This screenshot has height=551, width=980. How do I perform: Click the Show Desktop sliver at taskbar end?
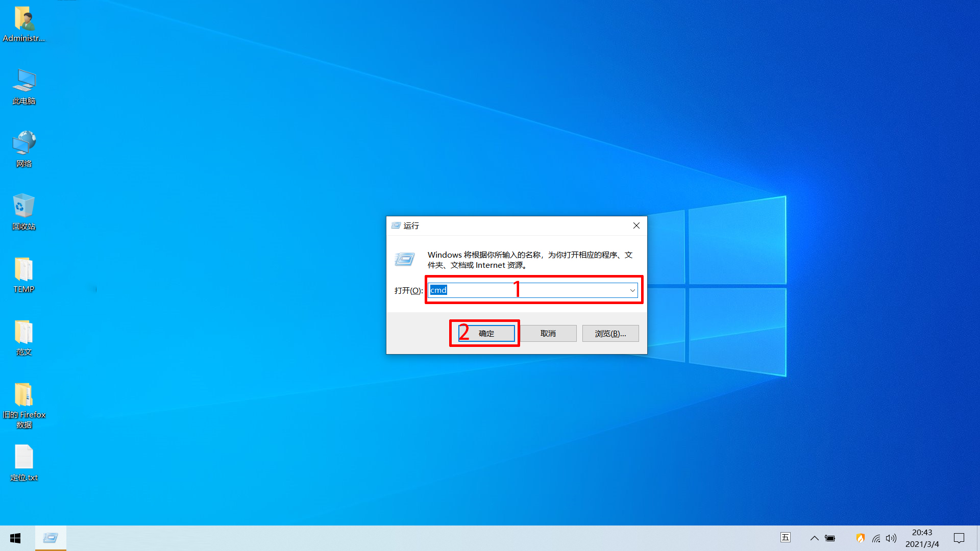click(x=978, y=538)
